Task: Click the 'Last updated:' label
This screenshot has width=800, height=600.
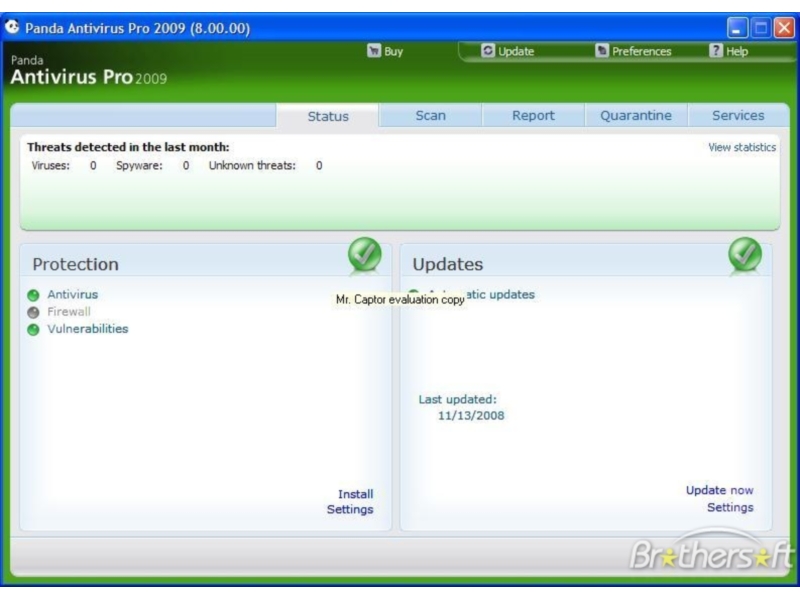Action: (x=457, y=399)
